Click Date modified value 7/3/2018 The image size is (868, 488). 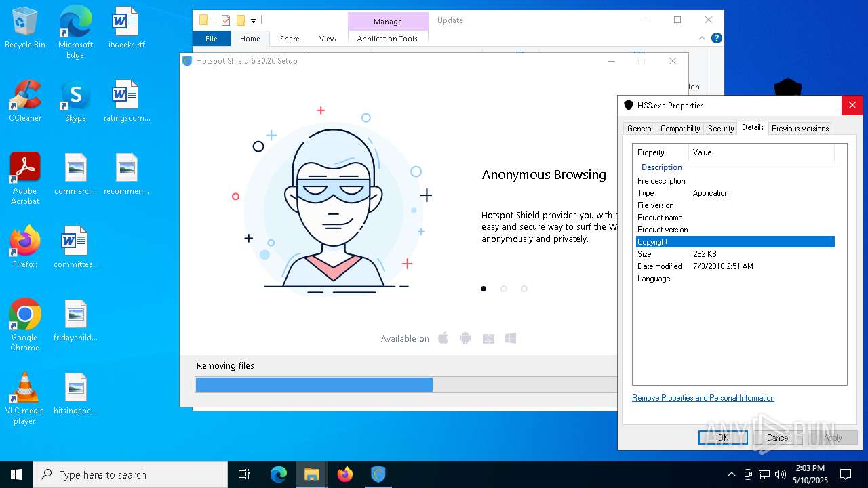723,266
